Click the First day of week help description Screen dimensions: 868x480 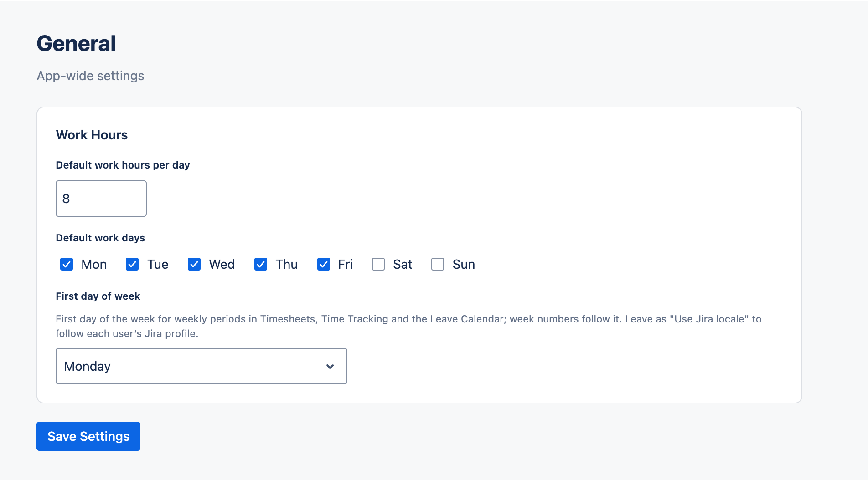click(x=408, y=326)
